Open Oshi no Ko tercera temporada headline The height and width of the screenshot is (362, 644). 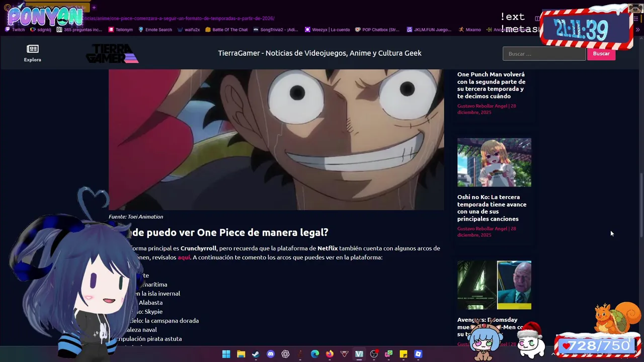pyautogui.click(x=492, y=208)
